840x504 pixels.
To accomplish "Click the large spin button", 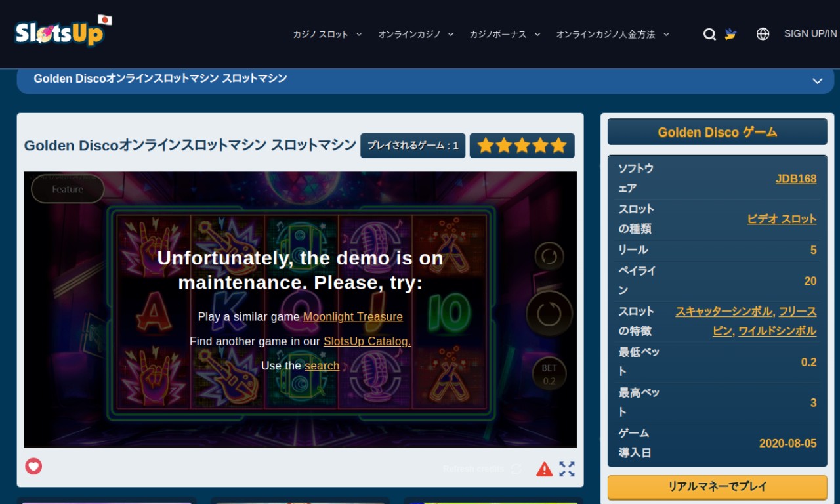I will (x=549, y=314).
